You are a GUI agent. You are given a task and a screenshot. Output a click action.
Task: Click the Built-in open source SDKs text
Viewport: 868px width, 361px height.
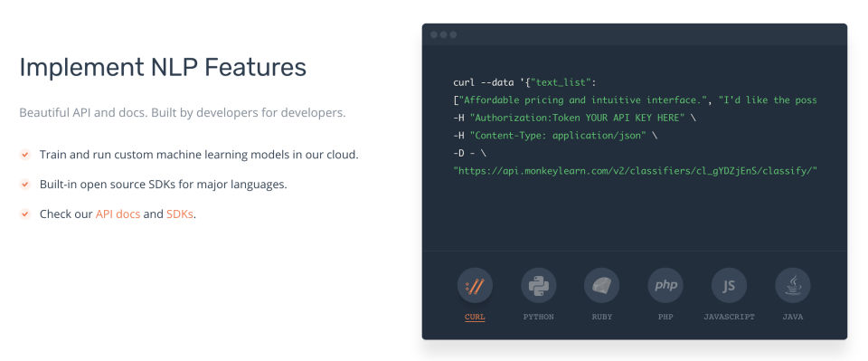(164, 185)
